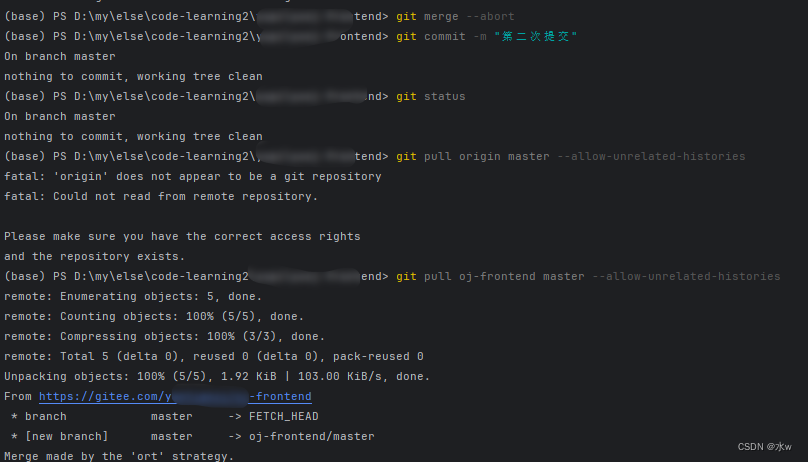Click "Merge made by the 'ort' strategy" line
Screen dimensions: 808x462
pos(119,456)
